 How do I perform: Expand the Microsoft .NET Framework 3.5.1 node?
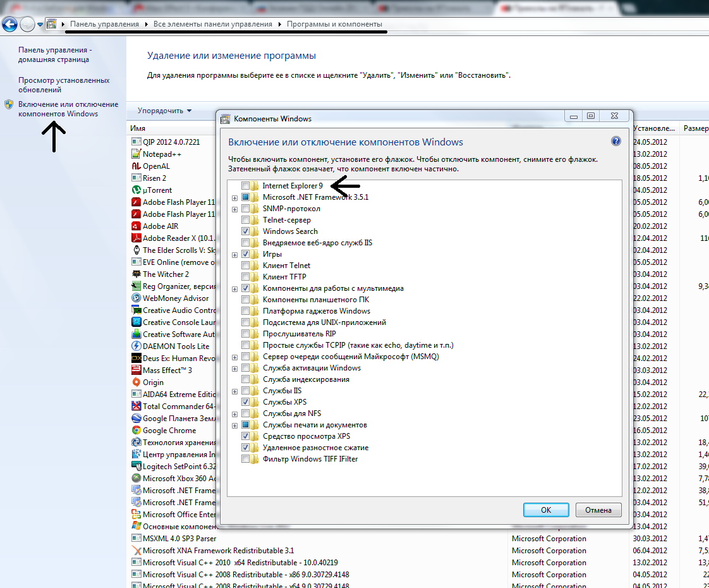click(234, 198)
